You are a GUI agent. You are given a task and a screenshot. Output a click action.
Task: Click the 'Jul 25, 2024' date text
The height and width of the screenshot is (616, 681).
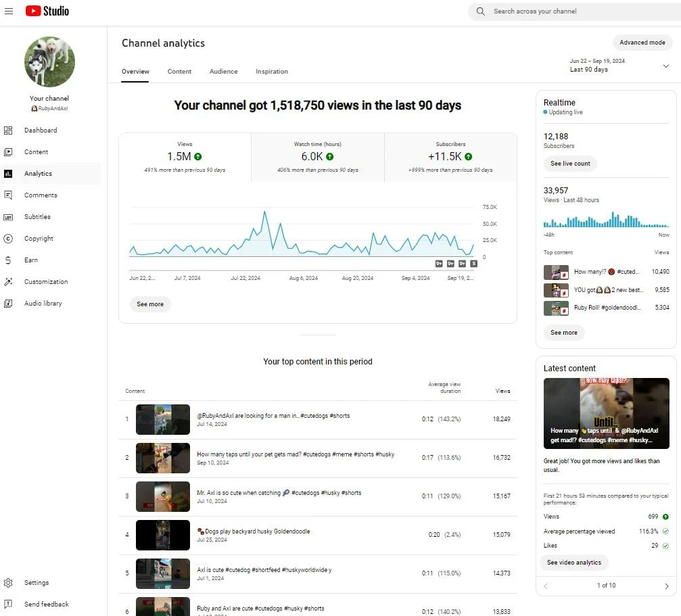click(212, 540)
